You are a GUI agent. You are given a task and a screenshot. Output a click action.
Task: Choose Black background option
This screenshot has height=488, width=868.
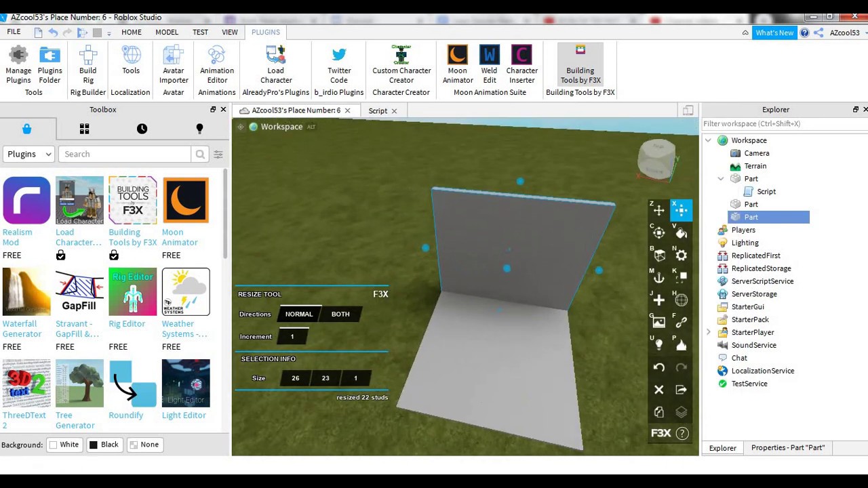104,445
